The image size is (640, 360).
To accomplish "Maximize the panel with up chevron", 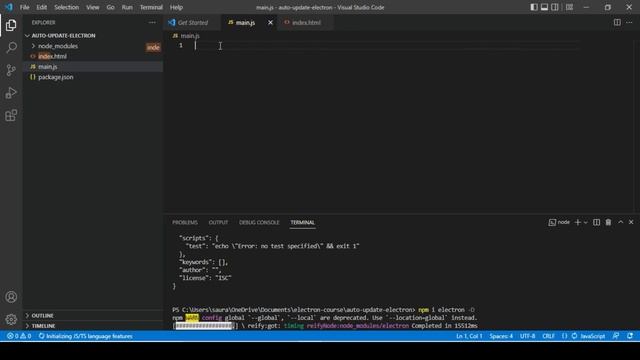I will pyautogui.click(x=620, y=222).
